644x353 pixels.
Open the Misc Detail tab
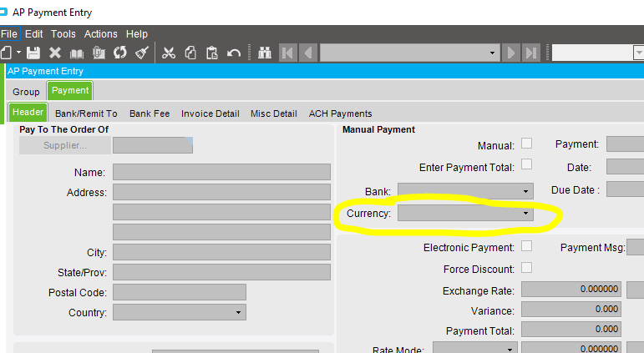point(273,113)
